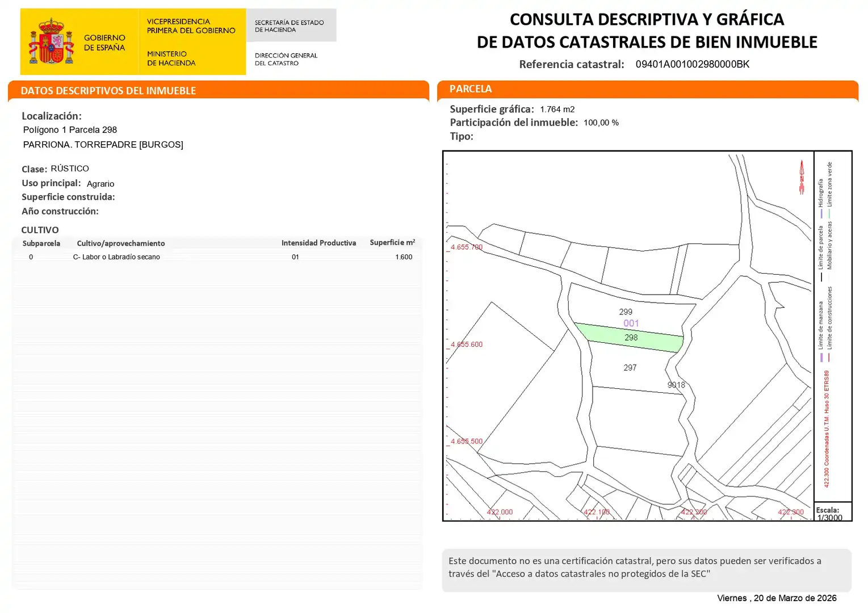Viewport: 868px width, 613px height.
Task: Click the 01 productive intensity cell
Action: (295, 257)
